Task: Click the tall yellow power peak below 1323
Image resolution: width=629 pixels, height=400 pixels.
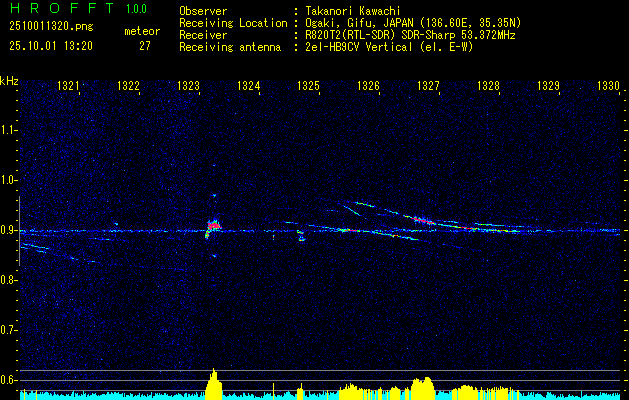Action: [213, 384]
